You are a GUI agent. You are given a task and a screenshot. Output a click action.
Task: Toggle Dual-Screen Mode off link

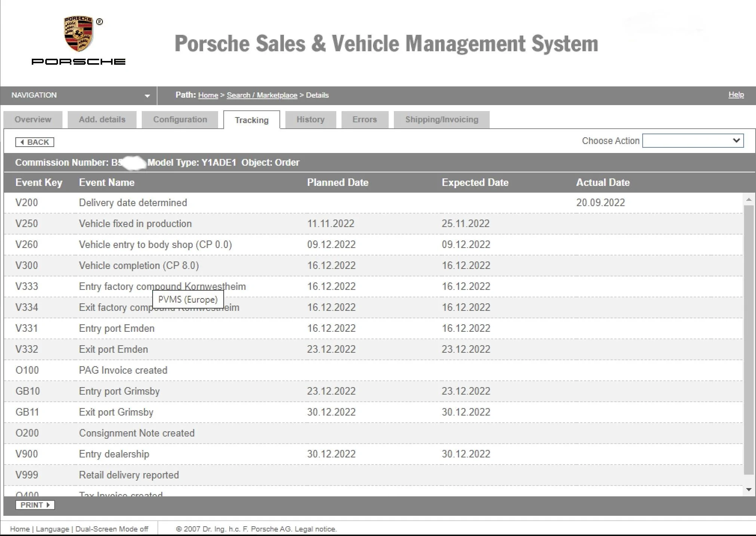coord(112,529)
